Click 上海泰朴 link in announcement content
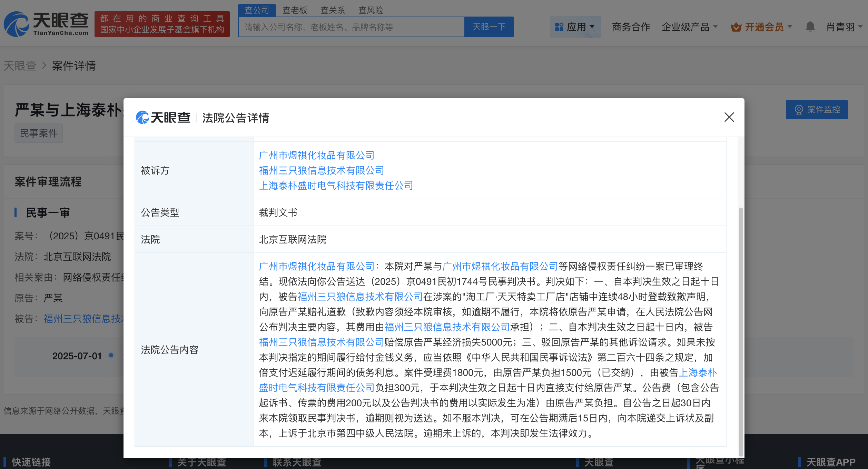 [698, 372]
